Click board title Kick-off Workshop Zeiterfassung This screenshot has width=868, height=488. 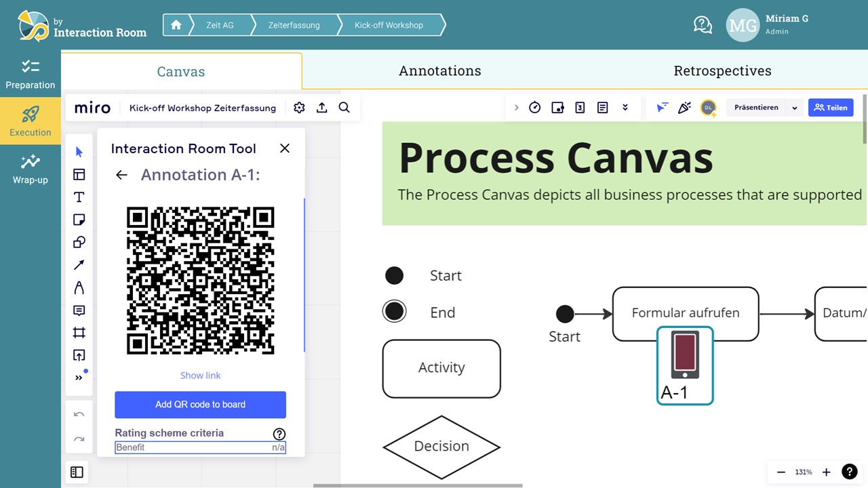203,108
